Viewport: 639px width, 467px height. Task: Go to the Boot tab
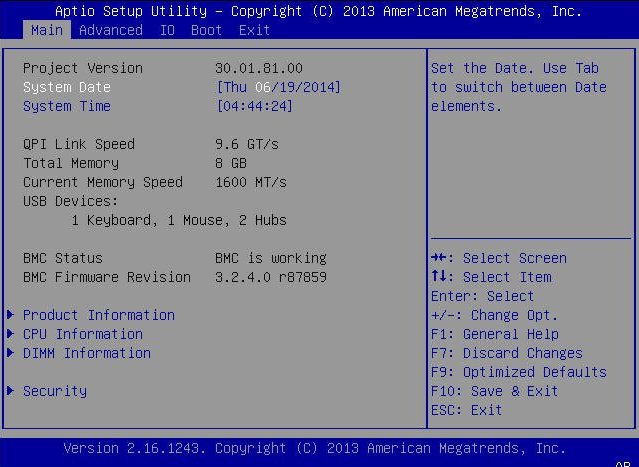point(206,30)
